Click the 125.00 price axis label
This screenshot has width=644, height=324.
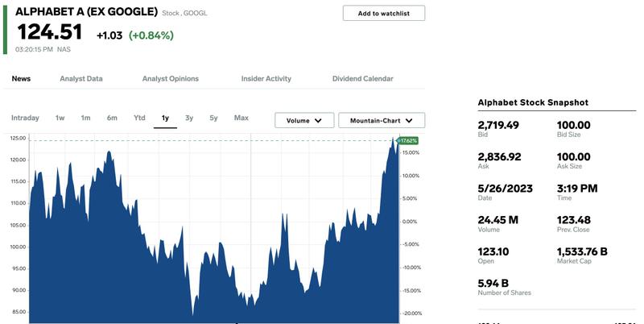[18, 139]
